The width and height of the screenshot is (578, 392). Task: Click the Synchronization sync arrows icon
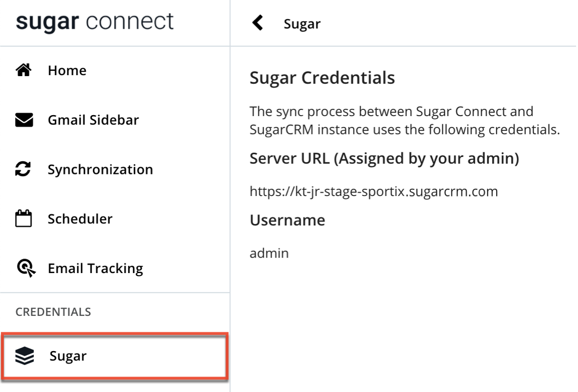(x=23, y=169)
